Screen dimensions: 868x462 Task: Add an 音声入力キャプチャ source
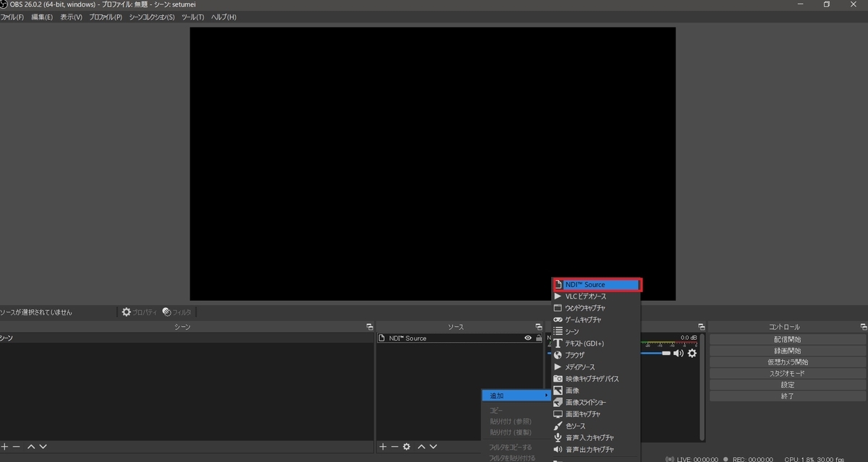pos(595,437)
